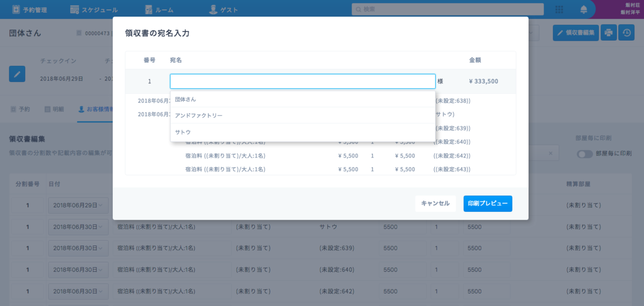Click the notification bell icon

click(584, 10)
